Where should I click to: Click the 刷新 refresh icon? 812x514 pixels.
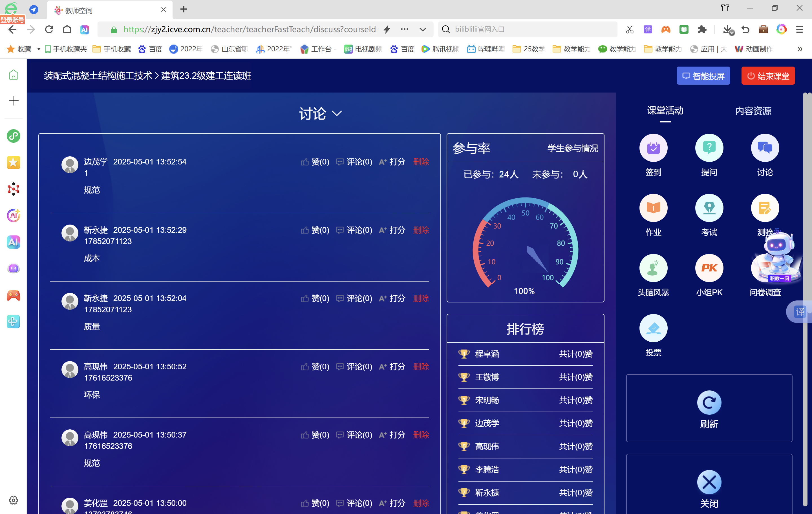tap(709, 402)
